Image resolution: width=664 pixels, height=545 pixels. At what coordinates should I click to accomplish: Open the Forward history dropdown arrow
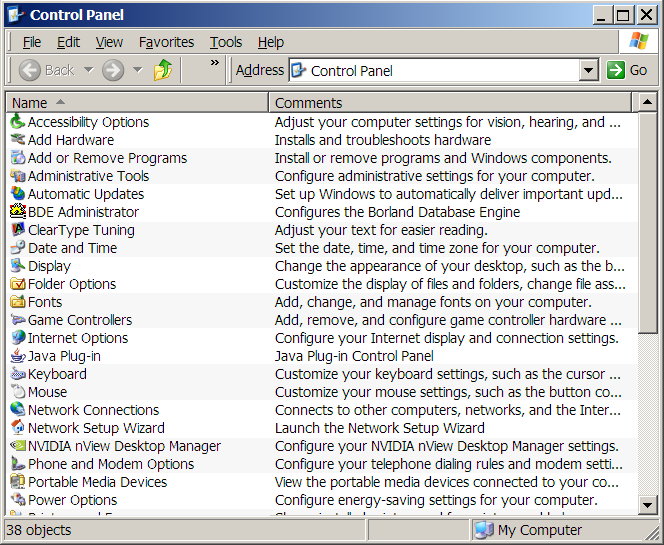pyautogui.click(x=138, y=69)
